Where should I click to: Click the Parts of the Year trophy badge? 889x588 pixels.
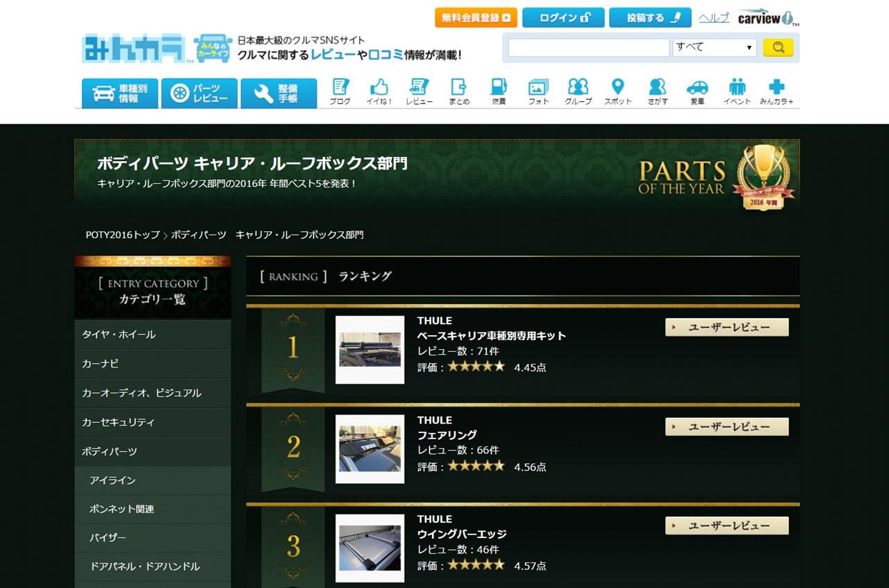[x=763, y=176]
